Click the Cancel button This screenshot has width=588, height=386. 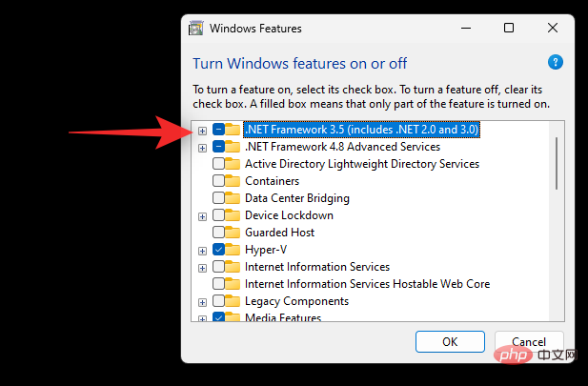[x=528, y=341]
